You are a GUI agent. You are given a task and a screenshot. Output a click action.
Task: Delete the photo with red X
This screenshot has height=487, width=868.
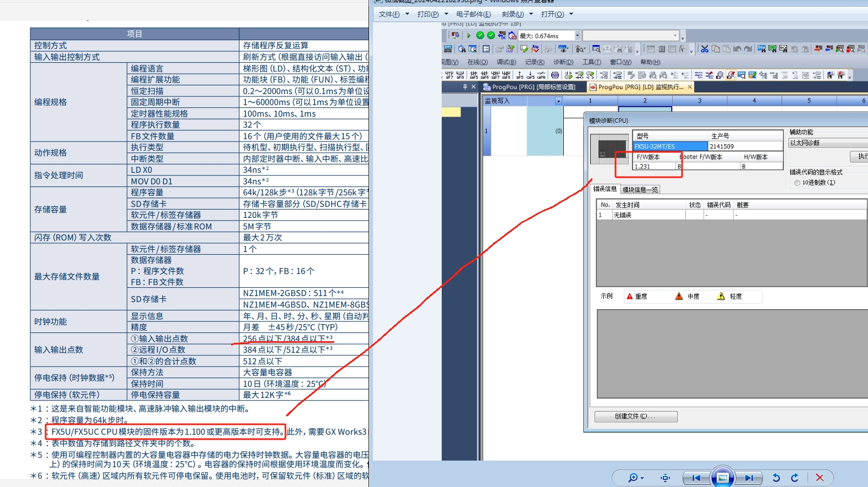tap(820, 478)
